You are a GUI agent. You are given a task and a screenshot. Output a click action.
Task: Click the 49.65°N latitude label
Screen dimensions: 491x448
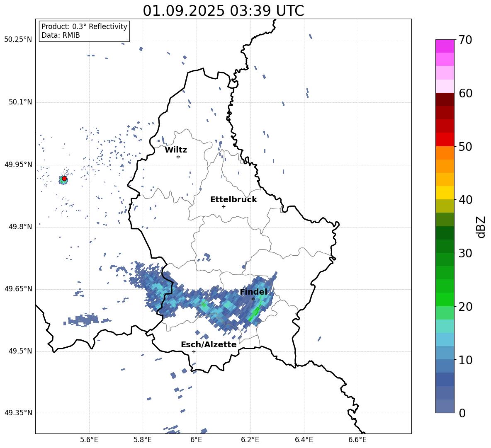point(18,289)
